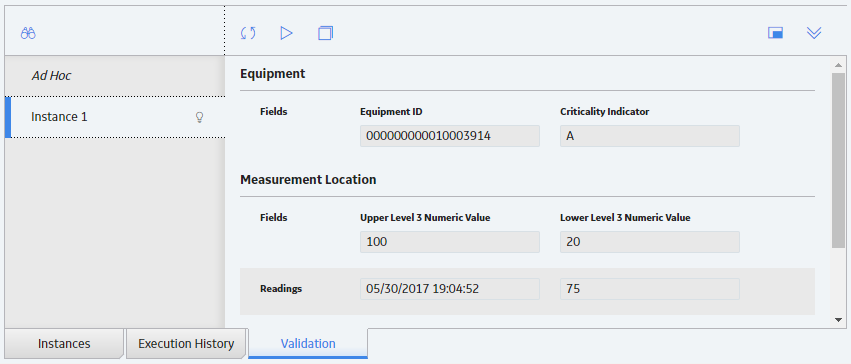
Task: Click Lower Level 3 Numeric Value field
Action: 650,242
